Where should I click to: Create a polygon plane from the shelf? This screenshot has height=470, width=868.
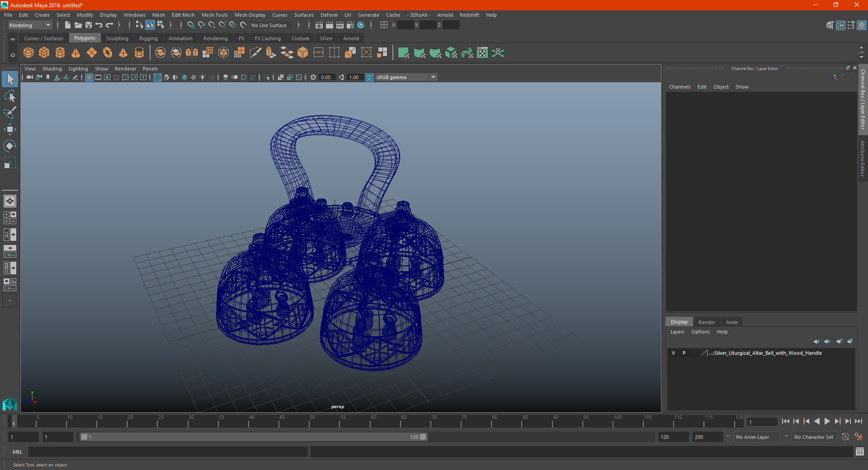[x=92, y=53]
